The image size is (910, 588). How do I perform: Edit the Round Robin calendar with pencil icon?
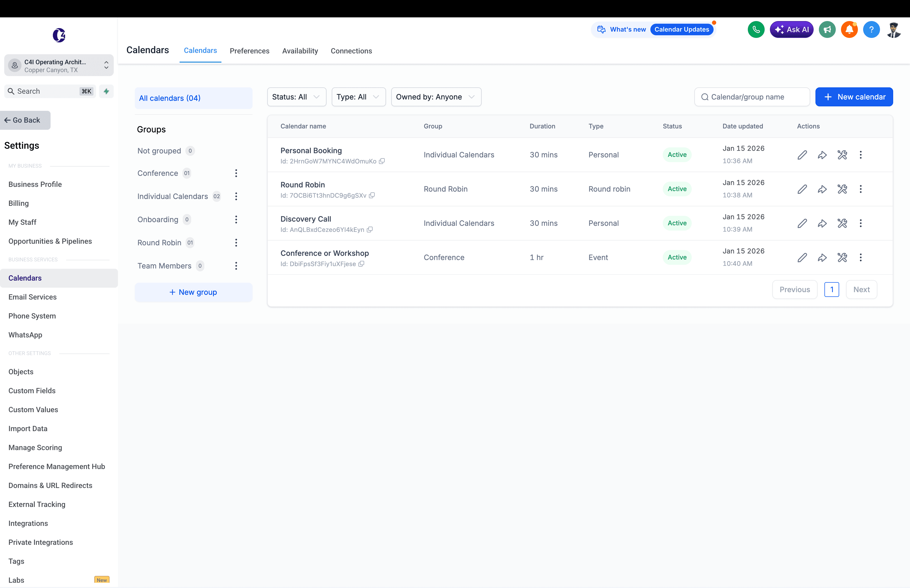(x=802, y=189)
